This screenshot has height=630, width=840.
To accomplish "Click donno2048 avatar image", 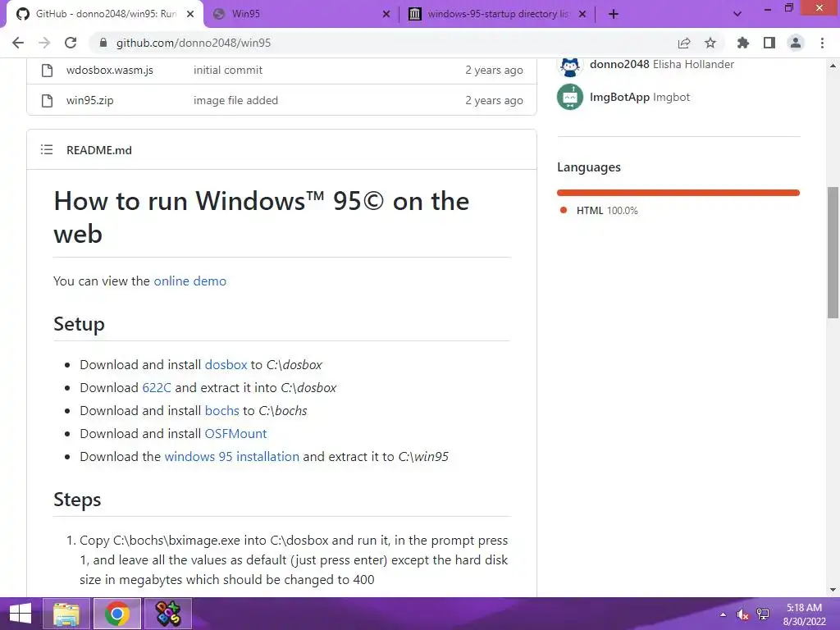I will [570, 67].
